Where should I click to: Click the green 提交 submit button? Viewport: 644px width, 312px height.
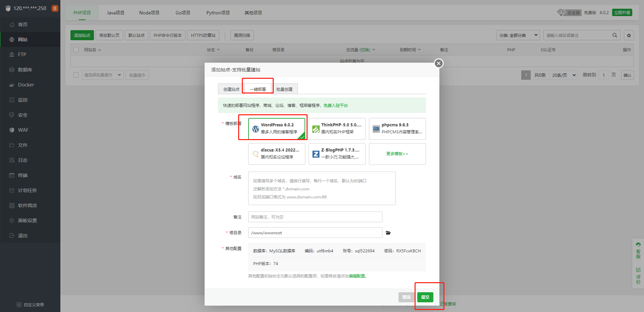pyautogui.click(x=425, y=297)
